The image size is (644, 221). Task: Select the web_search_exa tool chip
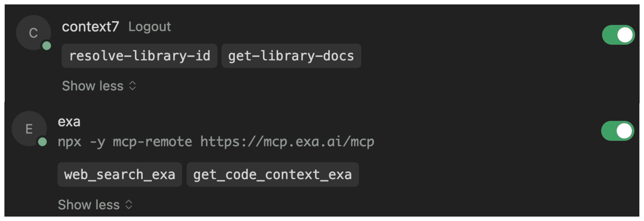[119, 174]
